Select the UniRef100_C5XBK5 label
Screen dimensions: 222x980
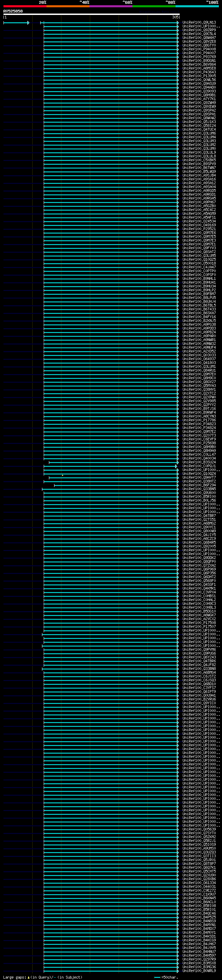pyautogui.click(x=199, y=160)
